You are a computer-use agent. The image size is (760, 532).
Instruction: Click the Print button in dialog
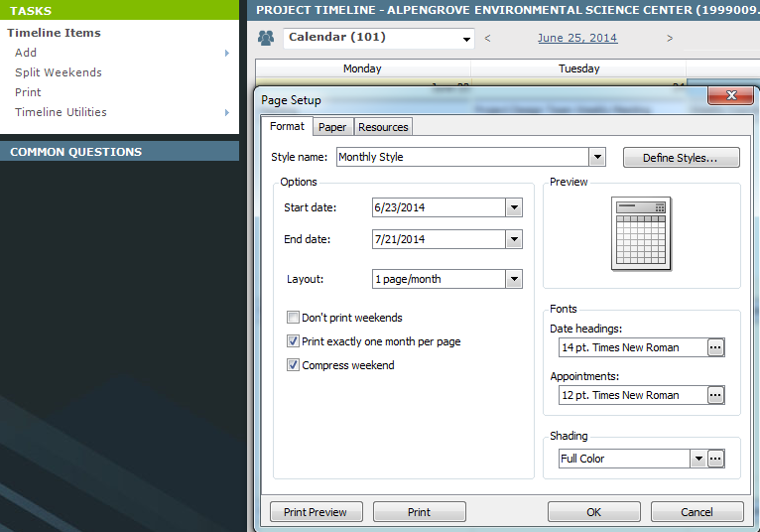click(x=420, y=511)
